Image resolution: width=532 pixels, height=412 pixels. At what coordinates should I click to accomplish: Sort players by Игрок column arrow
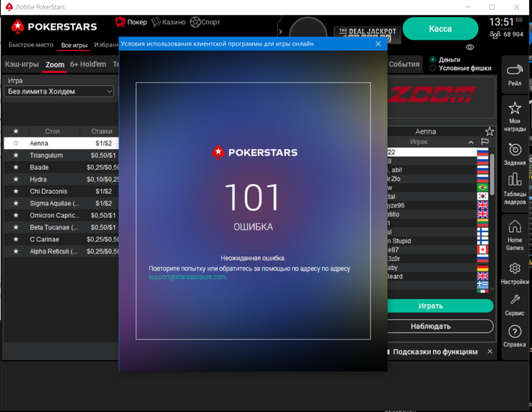tap(470, 142)
